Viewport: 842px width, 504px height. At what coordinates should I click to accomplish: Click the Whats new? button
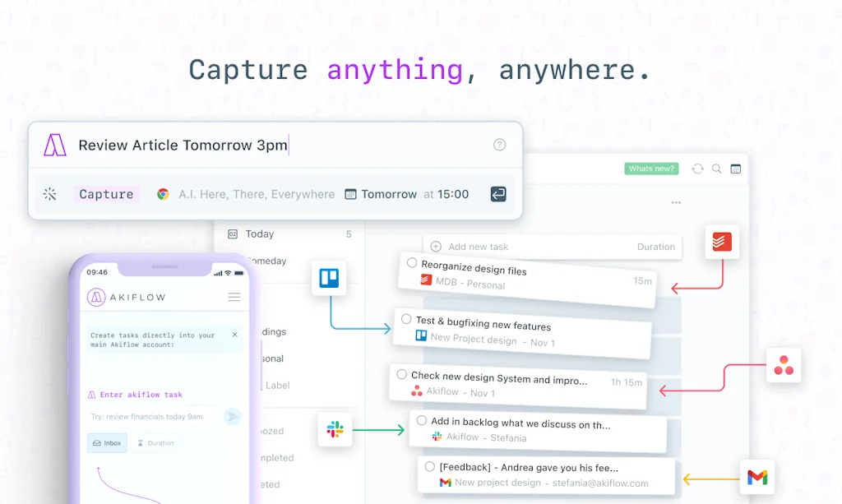point(651,169)
